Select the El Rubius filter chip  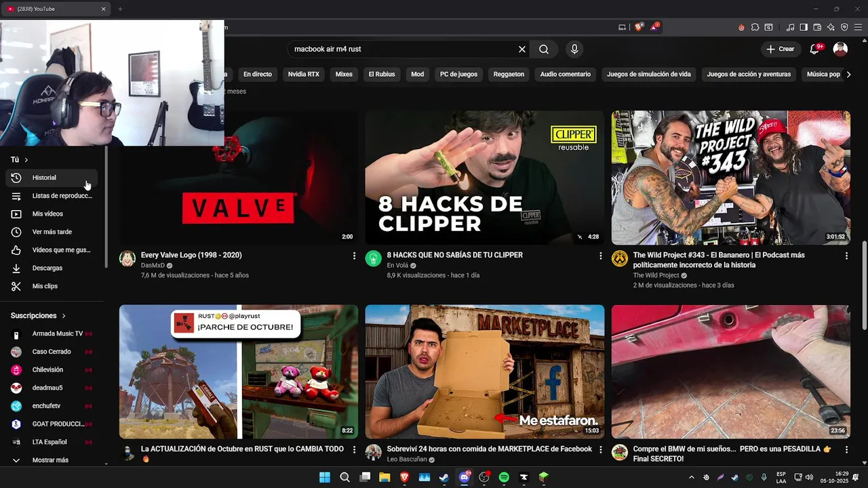tap(382, 75)
